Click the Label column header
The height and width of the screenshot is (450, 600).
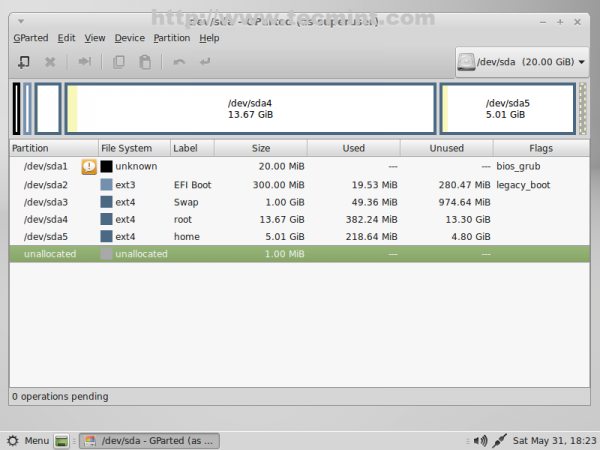tap(192, 148)
